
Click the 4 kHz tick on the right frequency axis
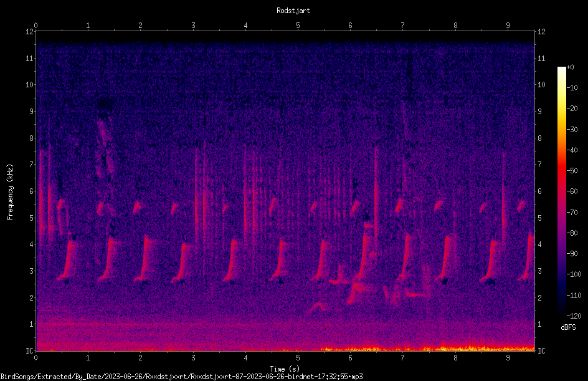coord(539,244)
